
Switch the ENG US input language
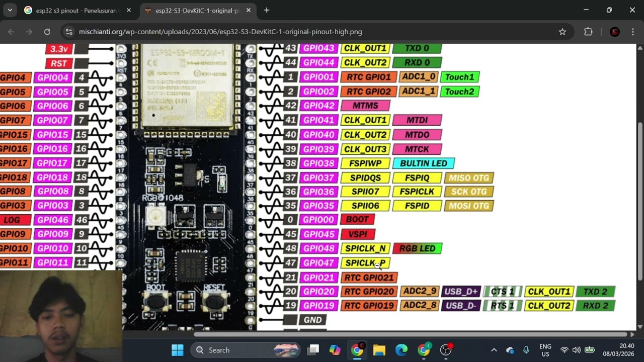[x=545, y=350]
